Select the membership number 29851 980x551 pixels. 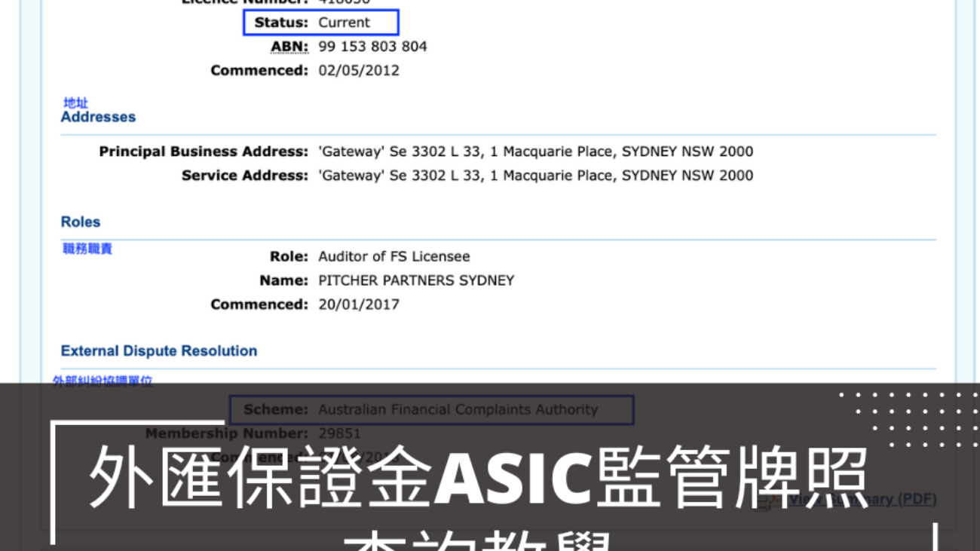pyautogui.click(x=339, y=433)
